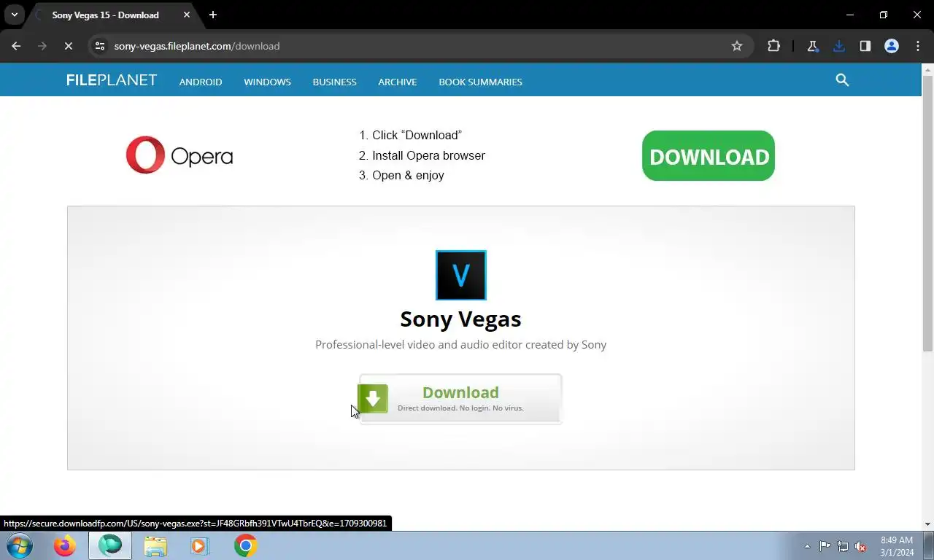Click the forward navigation arrow
934x560 pixels.
42,46
